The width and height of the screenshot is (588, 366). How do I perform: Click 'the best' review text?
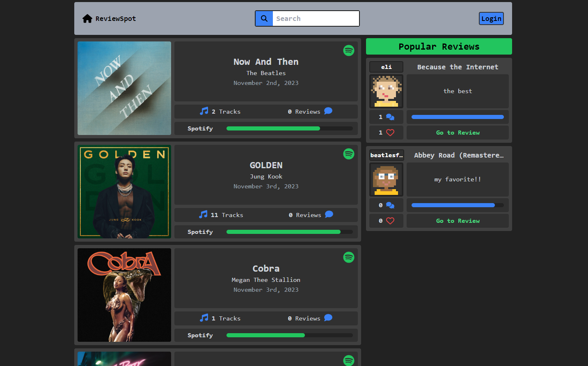[458, 91]
